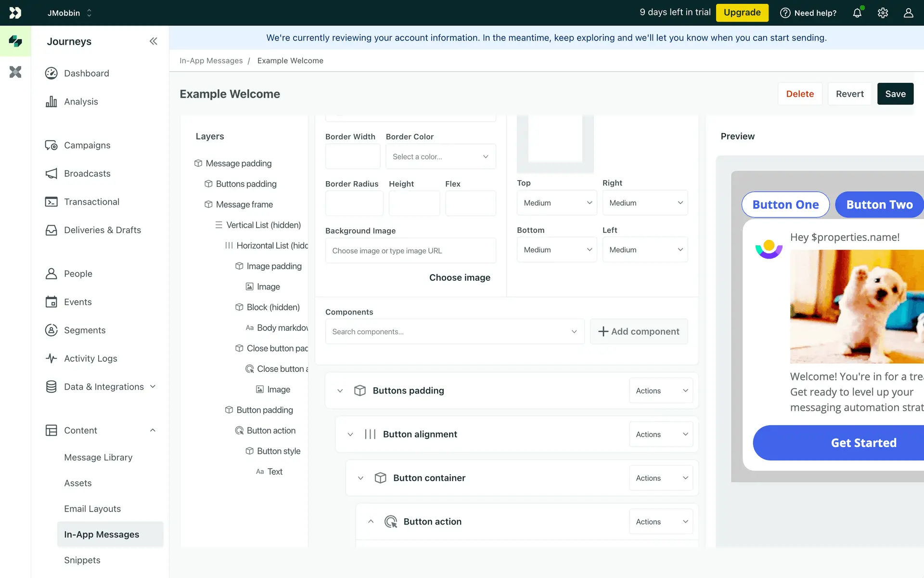Click the Parcel Lab X icon in left rail

tap(15, 72)
